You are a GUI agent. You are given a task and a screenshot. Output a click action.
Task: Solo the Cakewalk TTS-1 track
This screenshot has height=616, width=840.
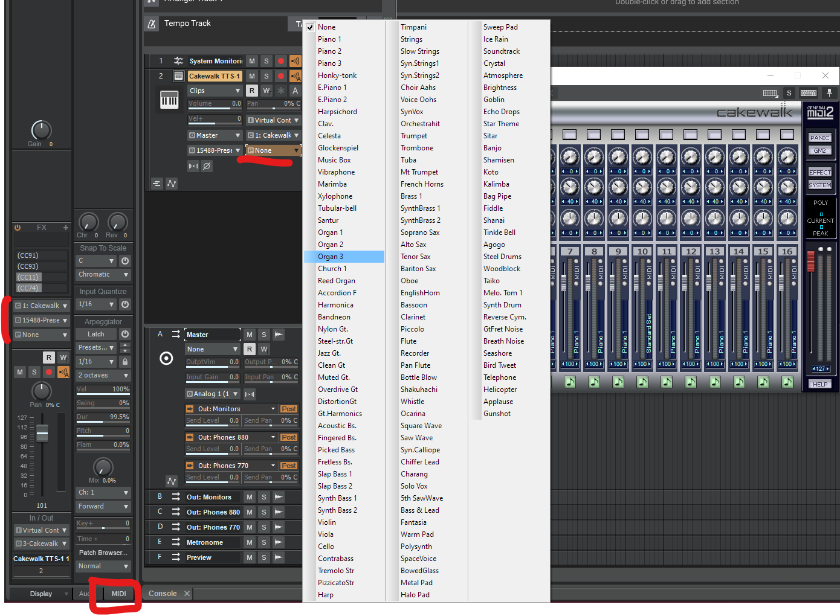tap(267, 76)
